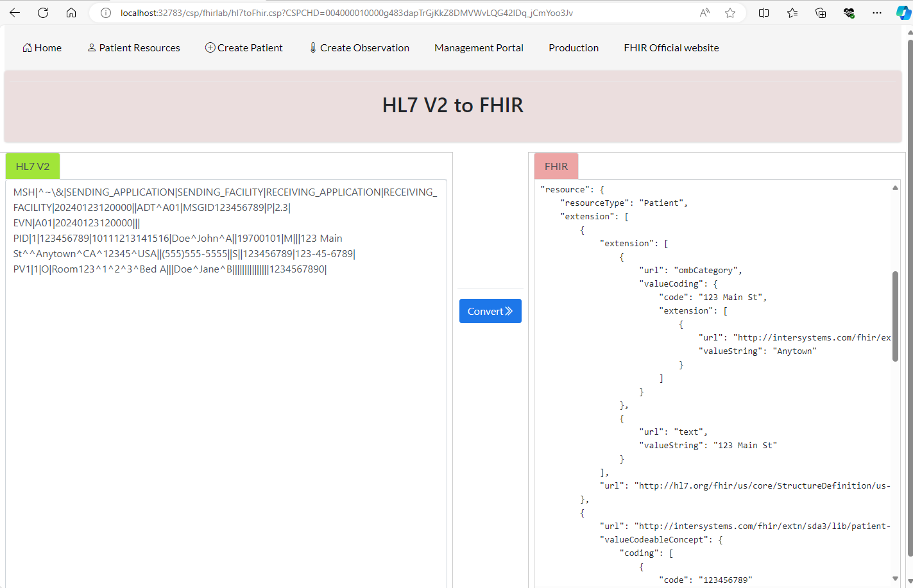
Task: Click the FHIR output scroll-down arrow
Action: point(895,579)
